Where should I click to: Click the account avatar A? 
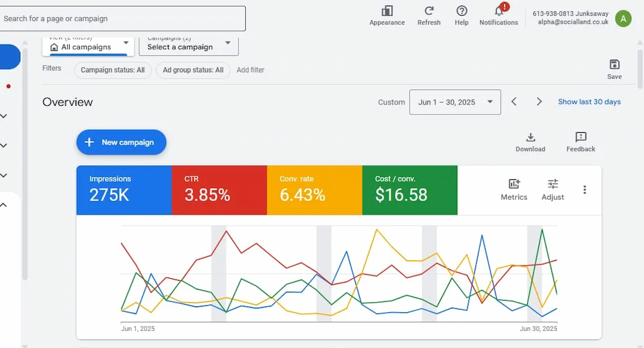tap(623, 18)
